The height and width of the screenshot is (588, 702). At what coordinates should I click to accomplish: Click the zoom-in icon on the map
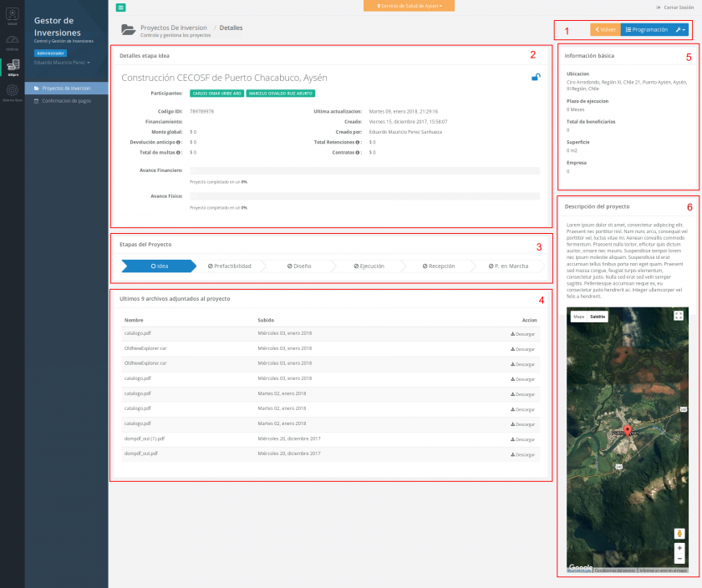(x=679, y=548)
